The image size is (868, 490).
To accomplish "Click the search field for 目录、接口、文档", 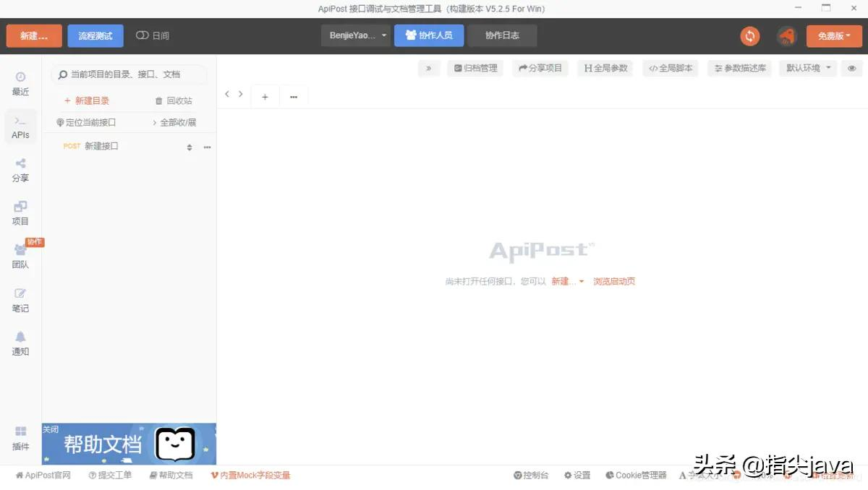I will (129, 74).
